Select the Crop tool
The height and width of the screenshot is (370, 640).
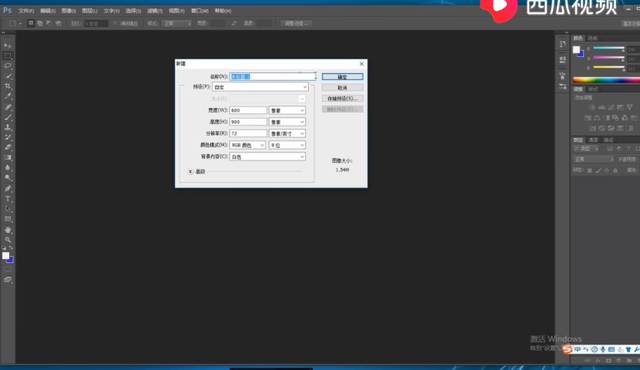[x=8, y=86]
